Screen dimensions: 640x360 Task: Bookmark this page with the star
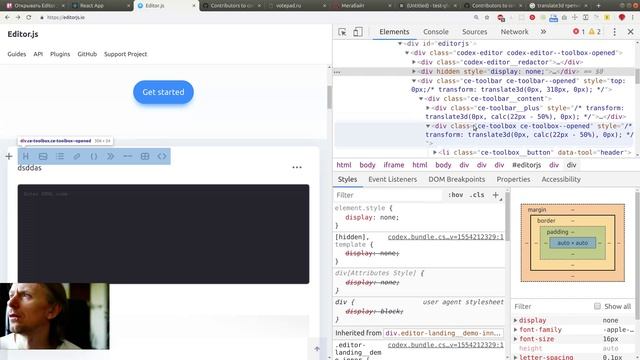click(x=487, y=18)
